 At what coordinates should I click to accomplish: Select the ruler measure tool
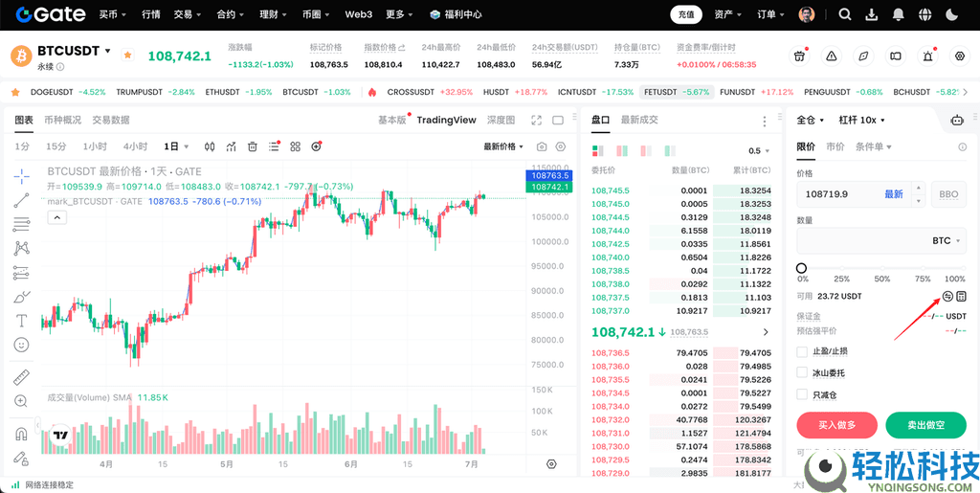pos(21,377)
